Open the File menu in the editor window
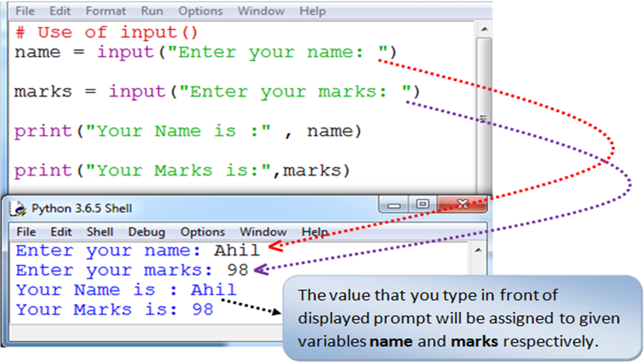 (25, 11)
